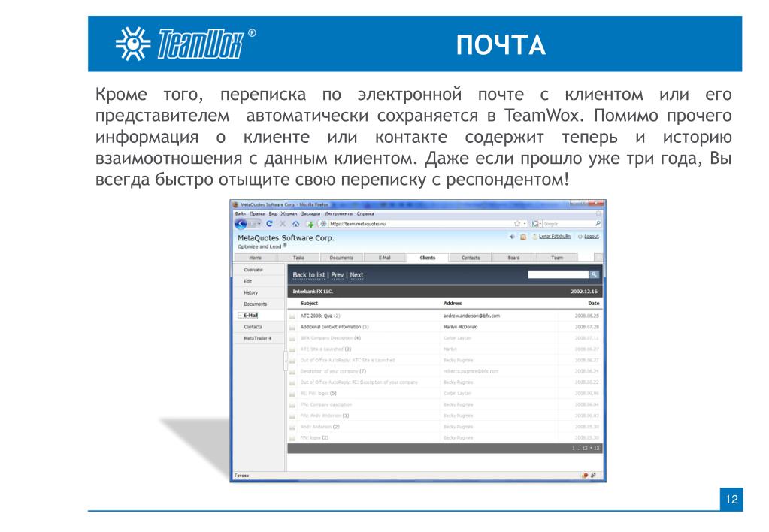
Task: Open Overview in the sidebar
Action: point(253,271)
